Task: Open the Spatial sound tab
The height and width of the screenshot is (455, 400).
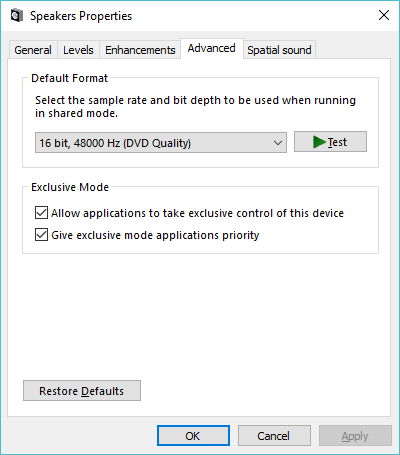Action: coord(279,50)
